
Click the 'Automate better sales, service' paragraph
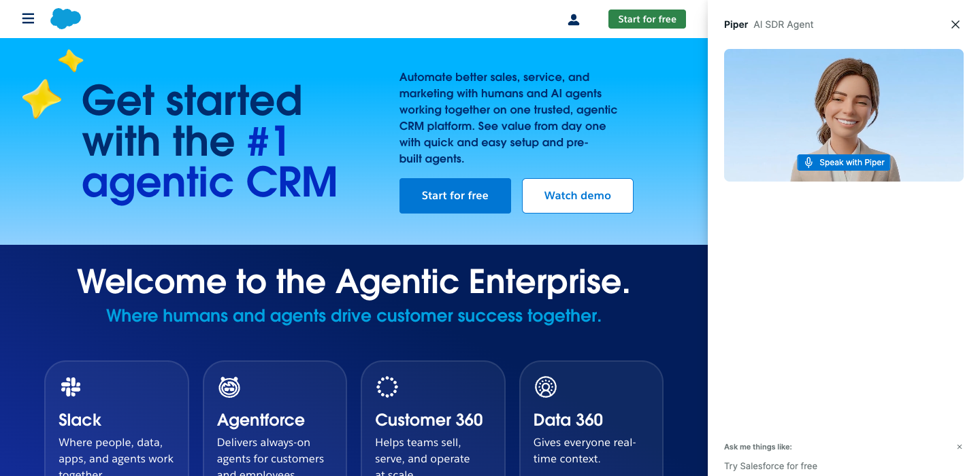508,118
